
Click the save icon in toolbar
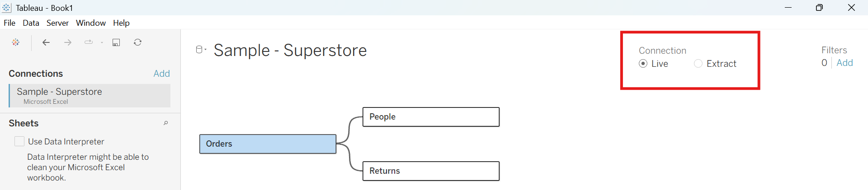coord(116,42)
